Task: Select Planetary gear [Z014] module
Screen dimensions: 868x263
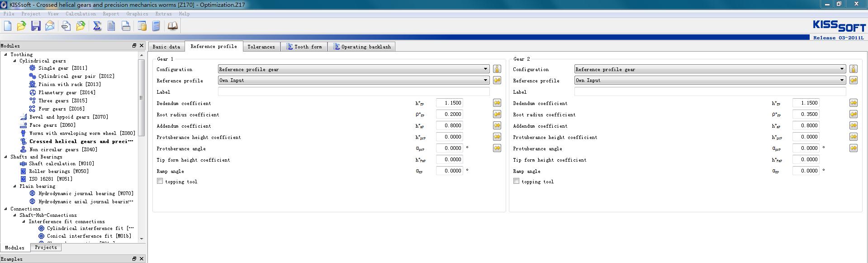Action: 67,92
